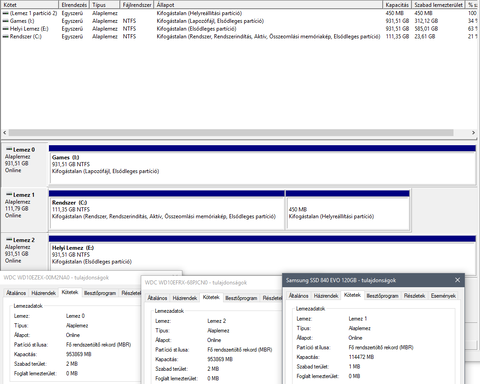Viewport: 480px width, 384px height.
Task: Click the MBR partition style in Samsung dialog
Action: (x=381, y=347)
